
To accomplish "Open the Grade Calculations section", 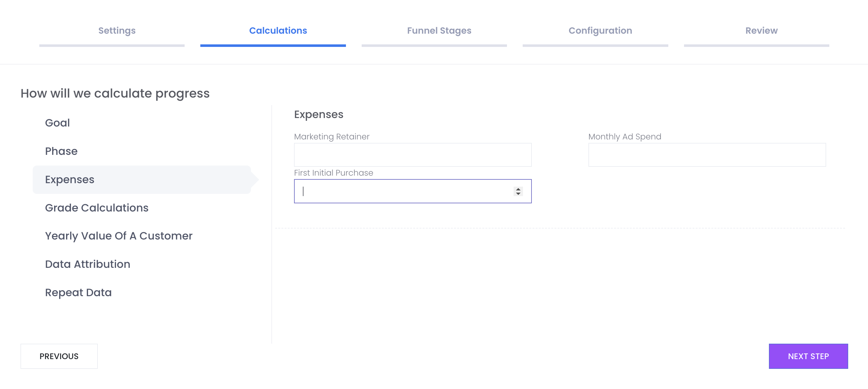I will point(97,208).
